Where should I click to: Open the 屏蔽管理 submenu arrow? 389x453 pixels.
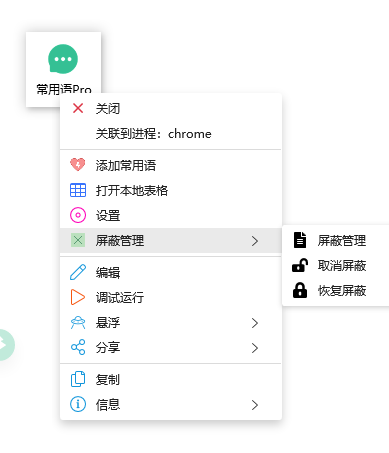[255, 241]
